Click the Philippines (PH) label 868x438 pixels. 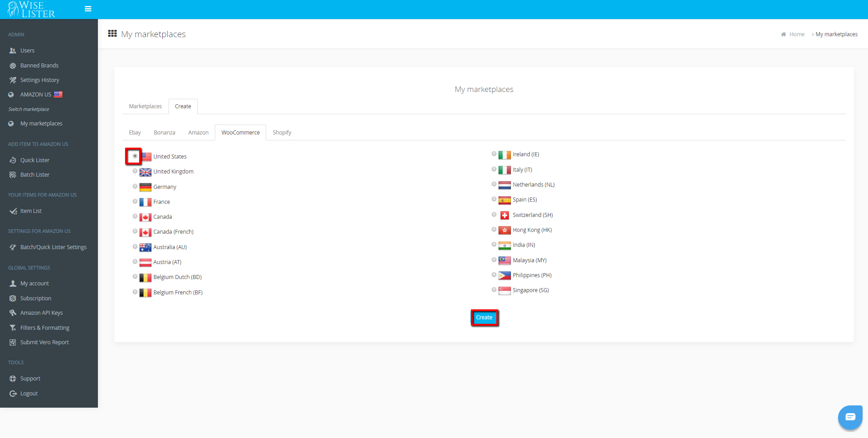point(532,275)
